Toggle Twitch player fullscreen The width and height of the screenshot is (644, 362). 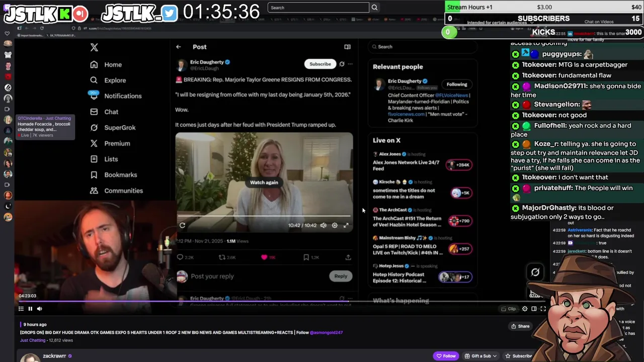pos(543,309)
